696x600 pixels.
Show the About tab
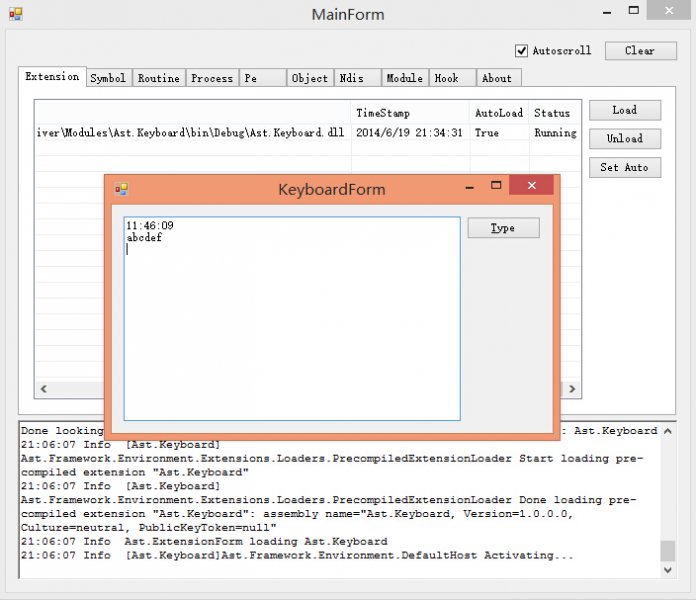click(x=498, y=78)
